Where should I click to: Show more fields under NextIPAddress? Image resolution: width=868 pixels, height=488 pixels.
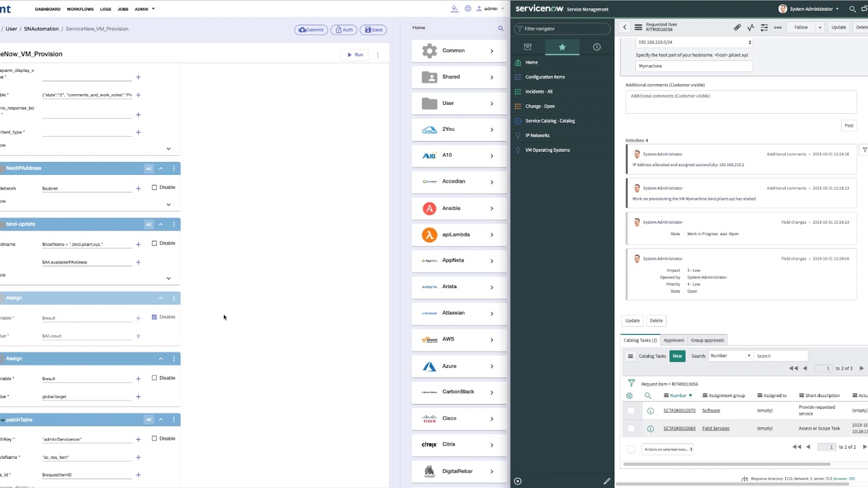pos(168,204)
